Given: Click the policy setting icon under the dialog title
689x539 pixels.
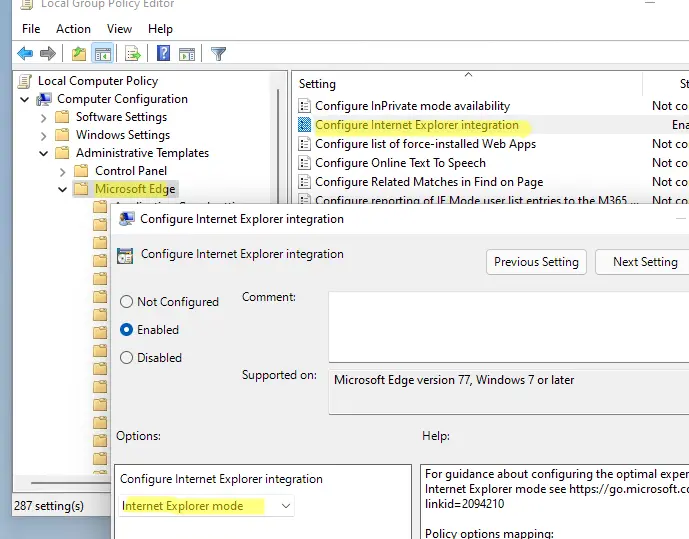Looking at the screenshot, I should (x=125, y=256).
